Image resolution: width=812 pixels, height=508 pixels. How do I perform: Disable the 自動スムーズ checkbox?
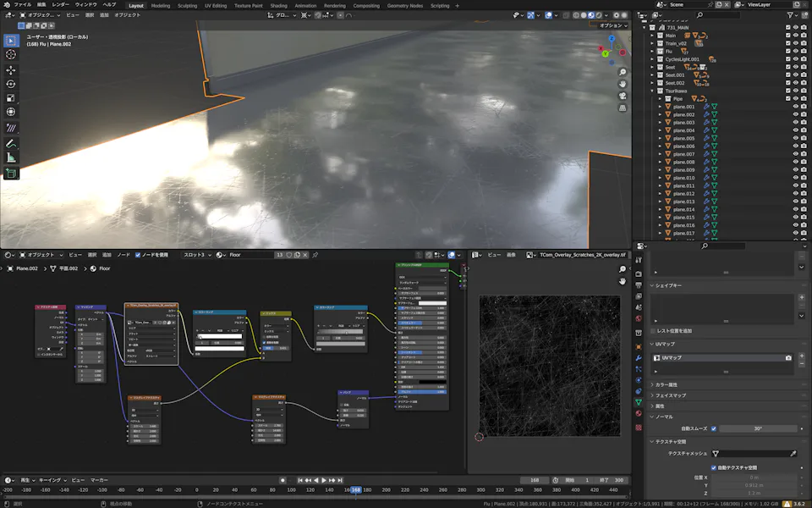[x=713, y=428]
